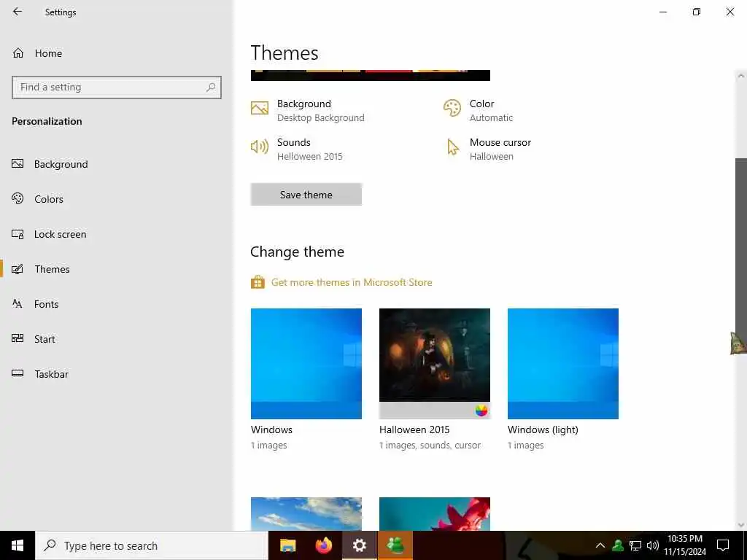Click the Settings gear on taskbar
Image resolution: width=747 pixels, height=560 pixels.
[360, 545]
